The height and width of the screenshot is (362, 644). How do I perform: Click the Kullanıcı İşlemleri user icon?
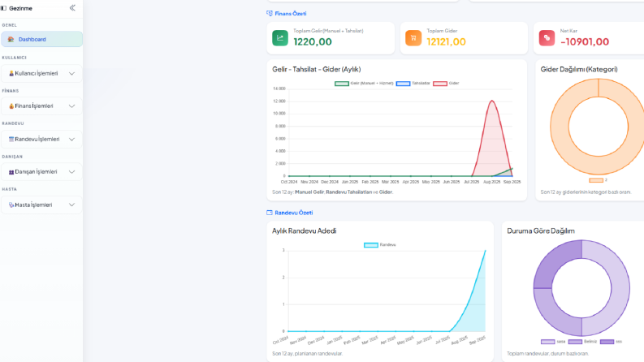click(x=11, y=74)
